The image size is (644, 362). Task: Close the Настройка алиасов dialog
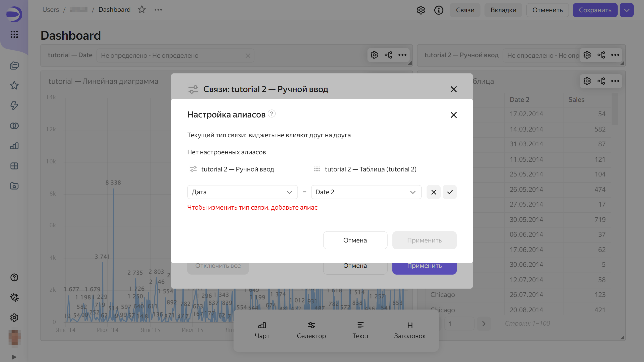(x=453, y=115)
